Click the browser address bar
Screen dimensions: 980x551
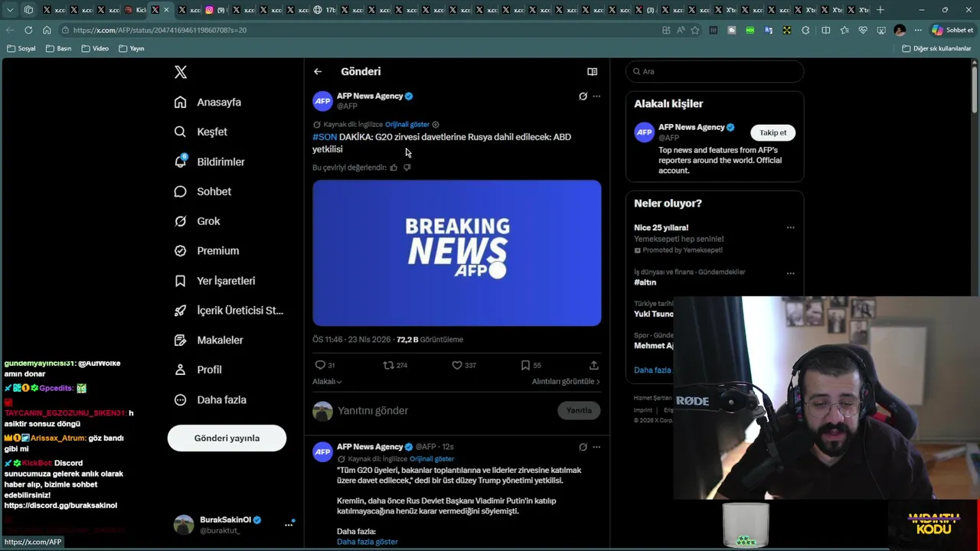pos(360,30)
